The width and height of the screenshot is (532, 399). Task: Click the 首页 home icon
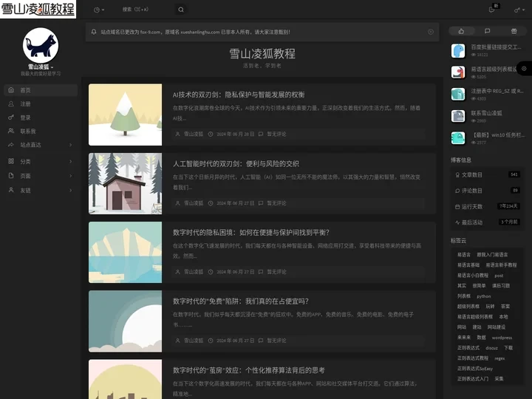click(11, 89)
